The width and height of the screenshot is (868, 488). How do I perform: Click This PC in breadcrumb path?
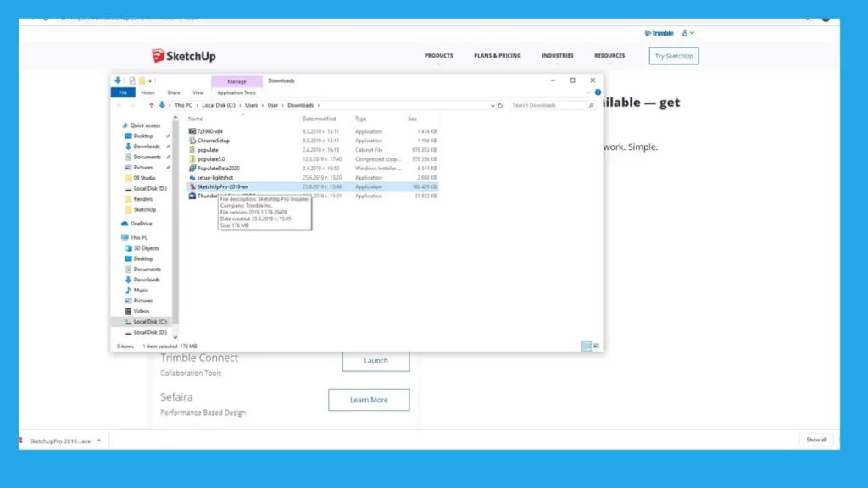point(183,105)
